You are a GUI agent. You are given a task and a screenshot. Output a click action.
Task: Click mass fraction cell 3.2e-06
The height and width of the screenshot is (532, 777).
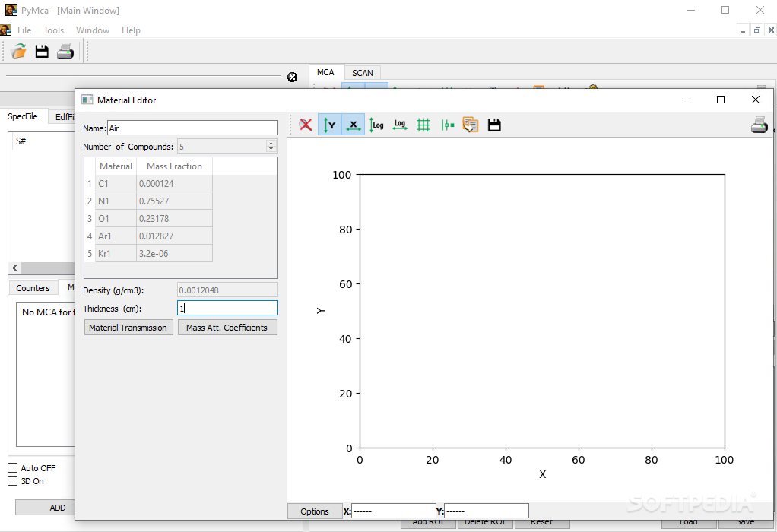coord(174,253)
